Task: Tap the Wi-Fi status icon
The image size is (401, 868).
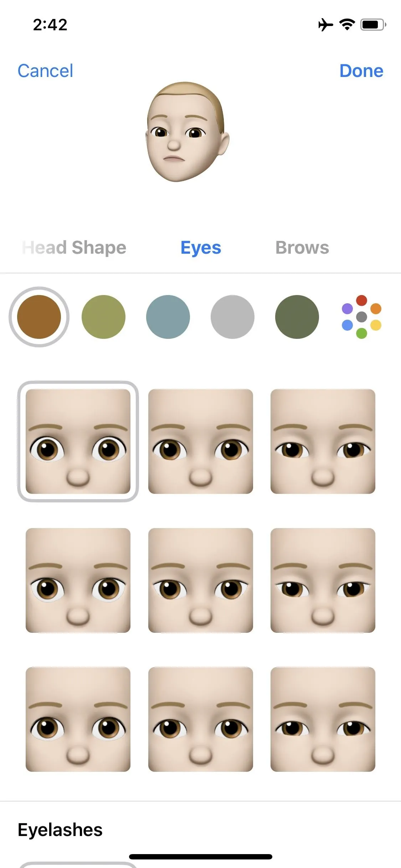Action: point(347,24)
